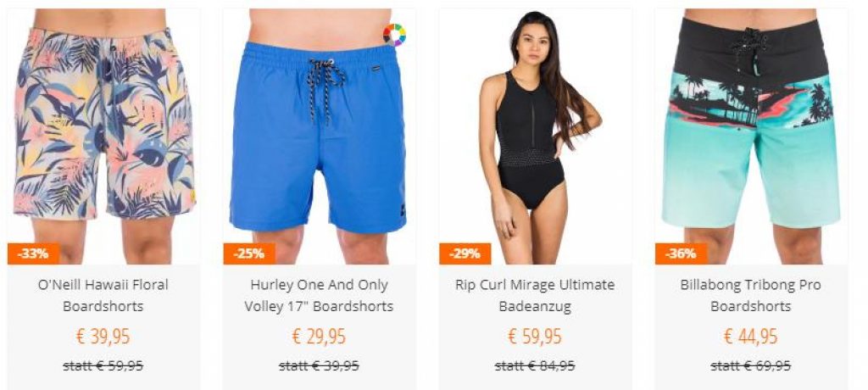Viewport: 868px width, 390px height.
Task: Open the Billabong Tribong Pro shorts image
Action: (x=751, y=136)
